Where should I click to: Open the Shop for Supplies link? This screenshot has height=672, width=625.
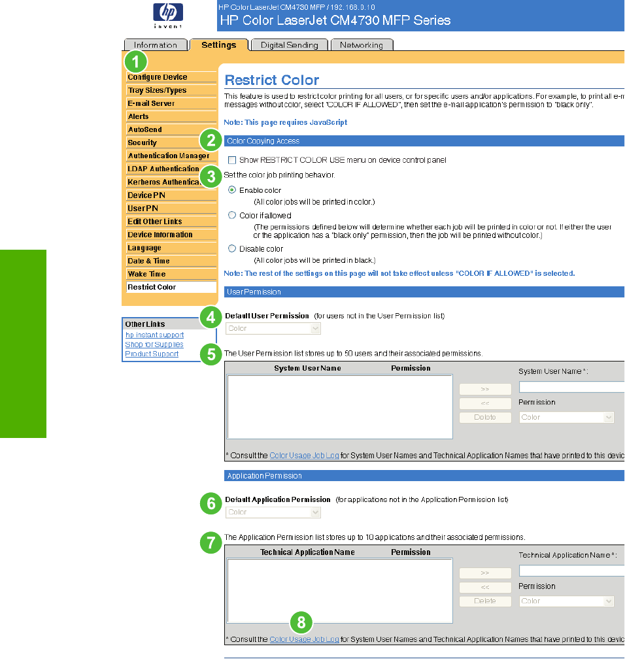pos(154,344)
